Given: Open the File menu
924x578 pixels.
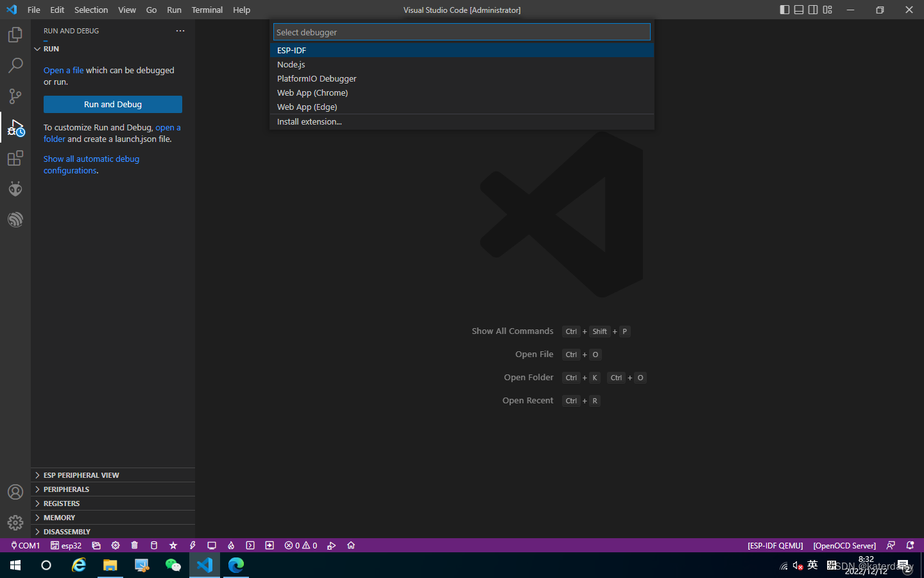Looking at the screenshot, I should [34, 10].
